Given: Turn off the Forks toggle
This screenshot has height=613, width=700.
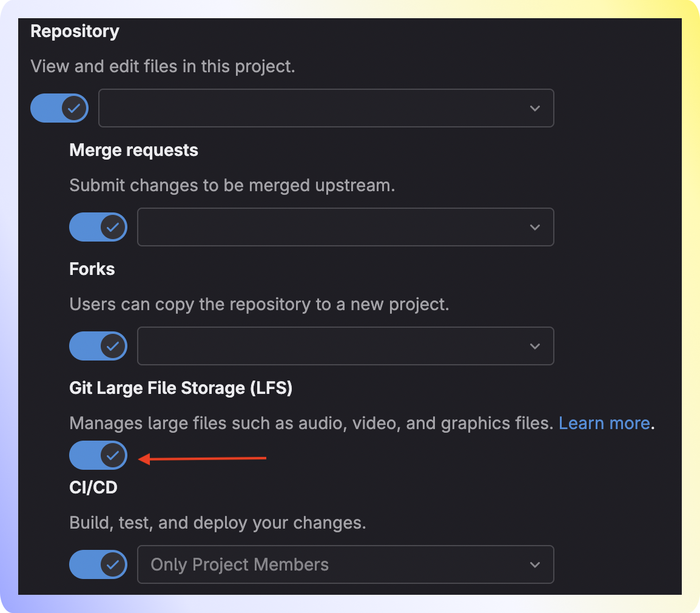Looking at the screenshot, I should point(98,346).
